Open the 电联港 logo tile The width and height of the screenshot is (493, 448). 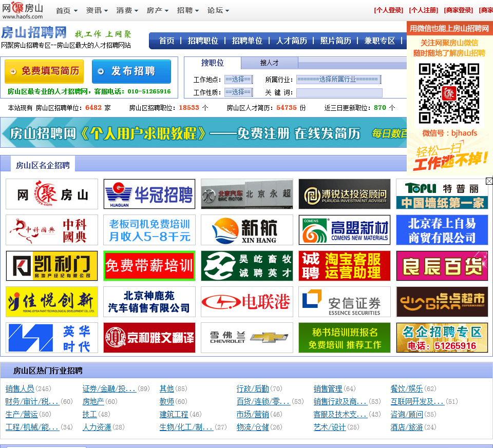pyautogui.click(x=247, y=302)
